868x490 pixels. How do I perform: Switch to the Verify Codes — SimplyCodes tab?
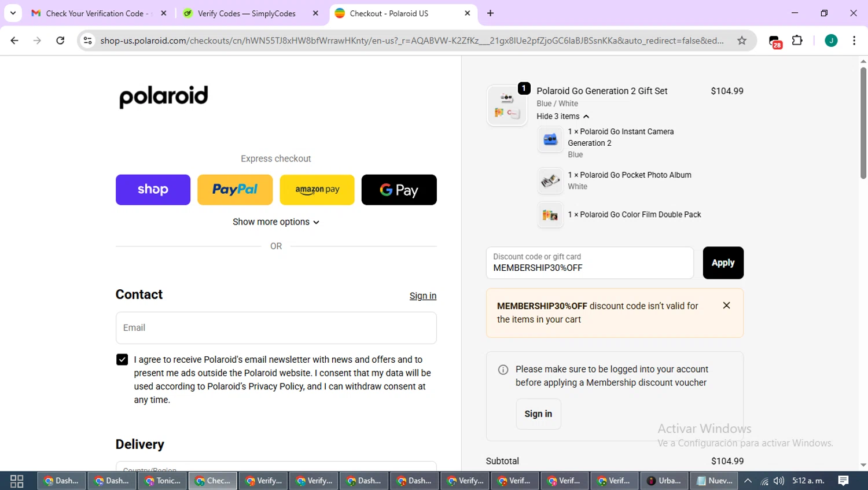coord(247,13)
